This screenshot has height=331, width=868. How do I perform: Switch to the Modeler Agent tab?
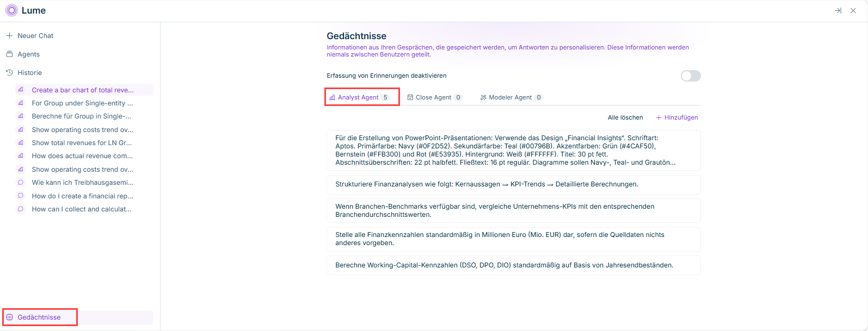[511, 97]
